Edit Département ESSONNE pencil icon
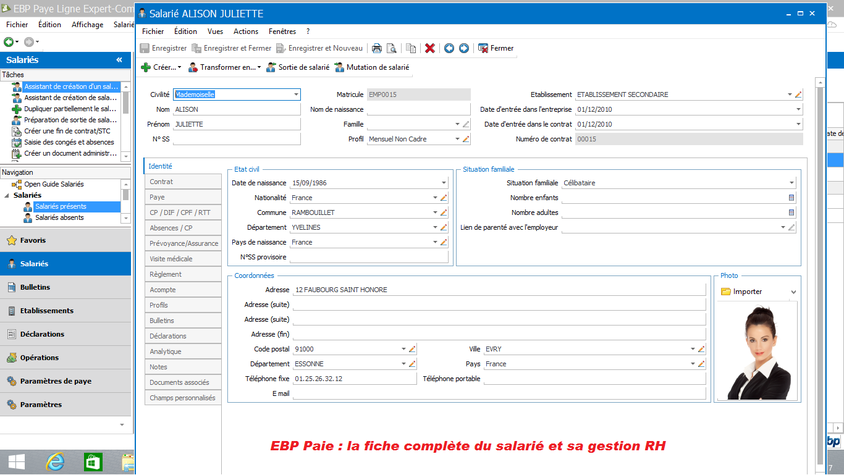Image resolution: width=844 pixels, height=475 pixels. coord(412,364)
